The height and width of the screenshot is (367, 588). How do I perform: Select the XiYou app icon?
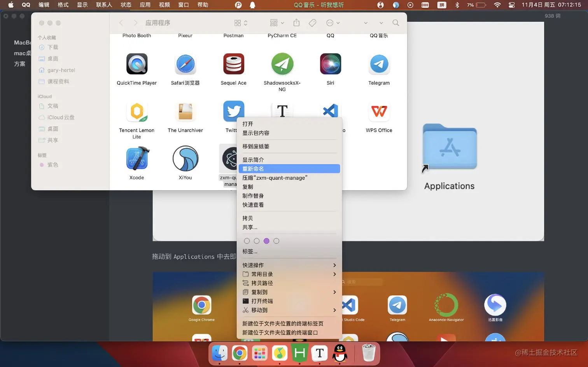coord(185,159)
